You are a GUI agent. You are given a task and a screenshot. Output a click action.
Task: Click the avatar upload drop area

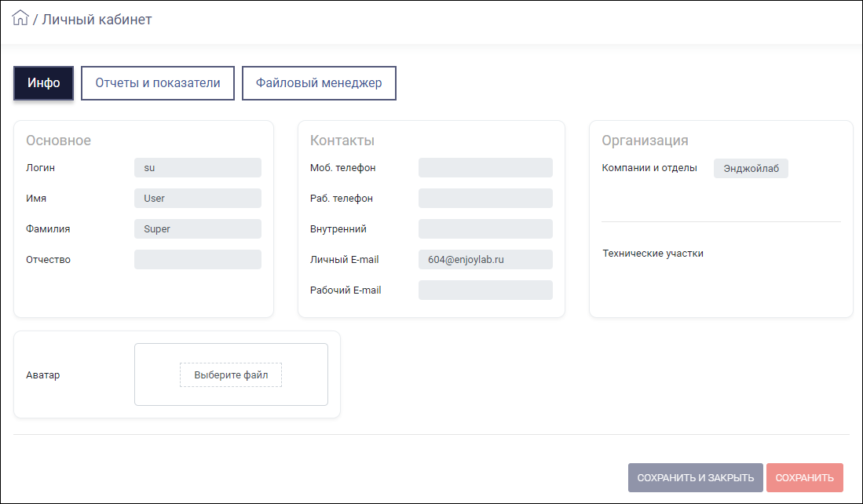click(x=231, y=374)
